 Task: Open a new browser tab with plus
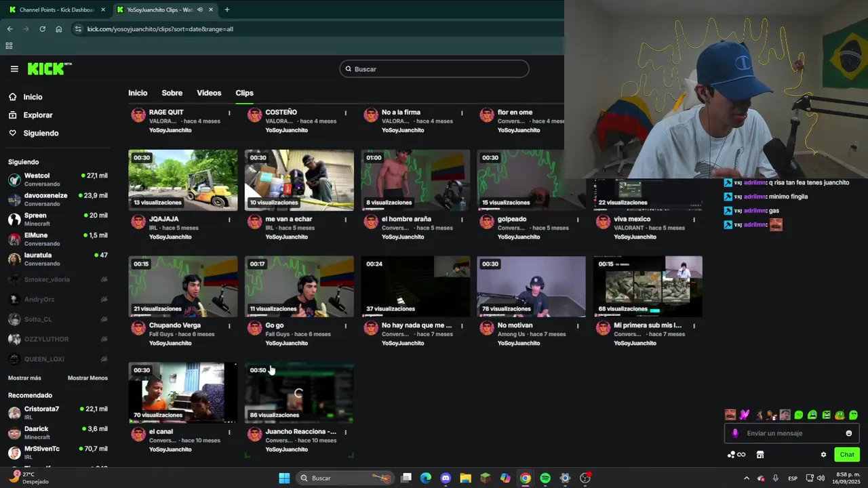(226, 9)
